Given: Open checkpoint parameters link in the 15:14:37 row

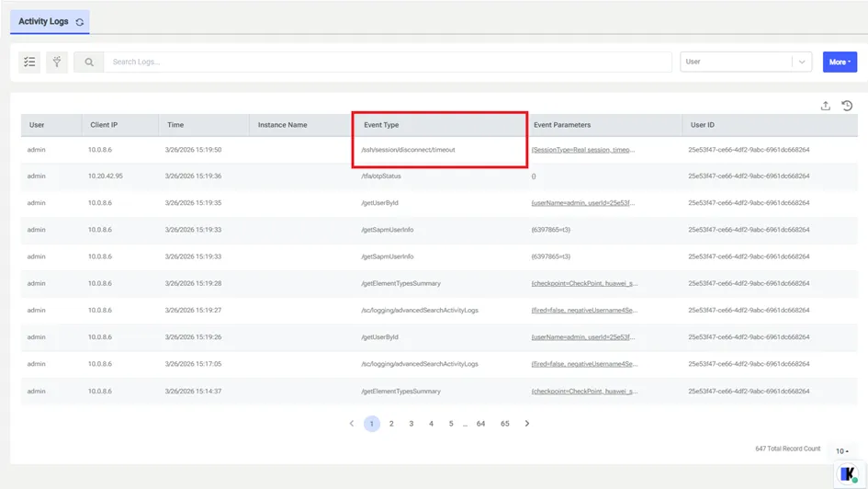Looking at the screenshot, I should click(584, 391).
